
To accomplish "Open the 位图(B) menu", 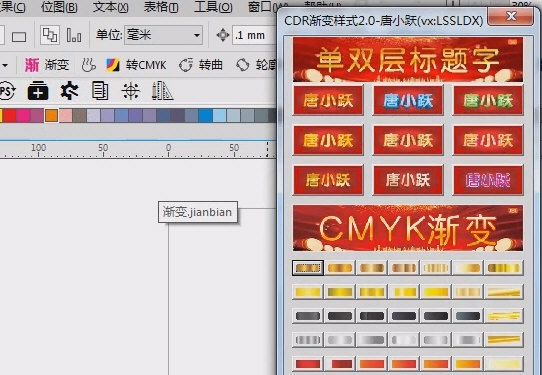I will [59, 7].
